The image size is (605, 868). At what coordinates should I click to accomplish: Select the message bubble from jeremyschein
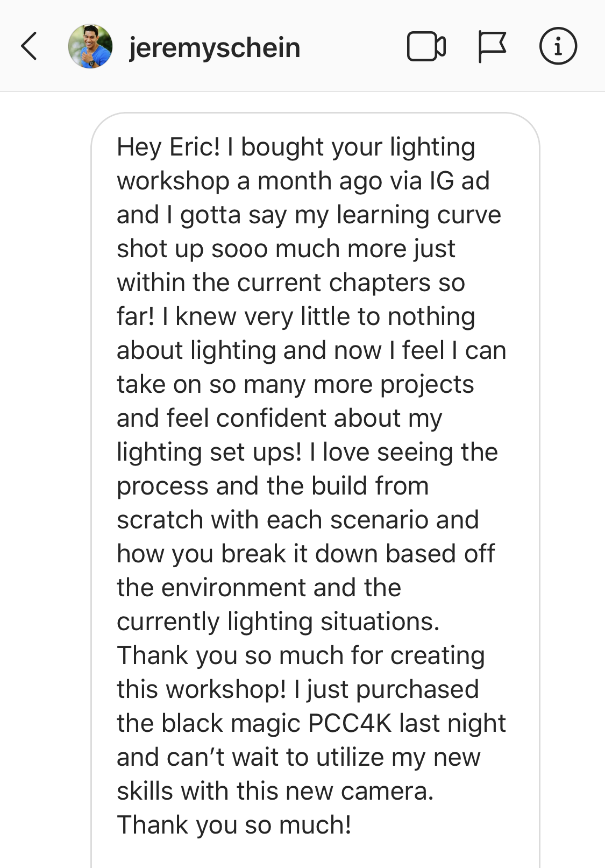coord(315,490)
